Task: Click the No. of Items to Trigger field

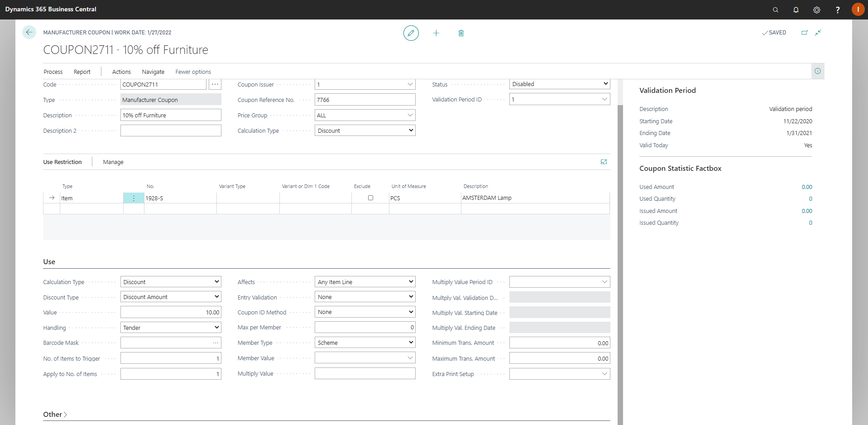Action: [171, 358]
